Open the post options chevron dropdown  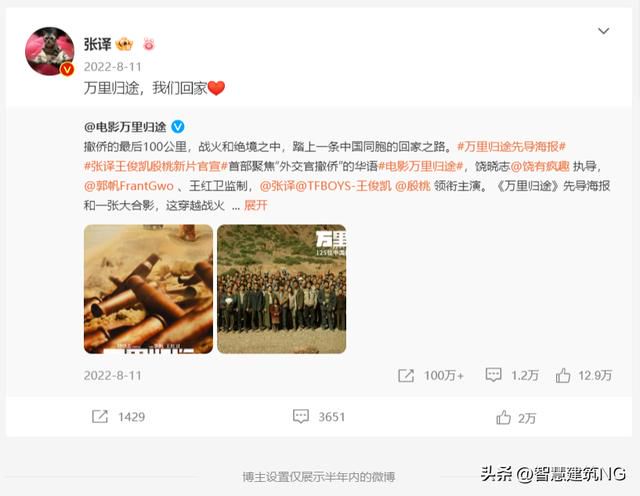click(603, 31)
